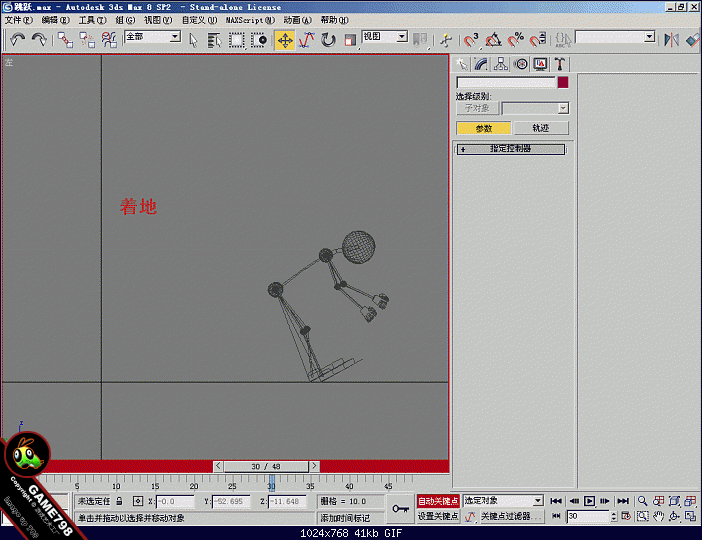The width and height of the screenshot is (702, 540).
Task: Open the sub-object level dropdown
Action: pyautogui.click(x=535, y=108)
